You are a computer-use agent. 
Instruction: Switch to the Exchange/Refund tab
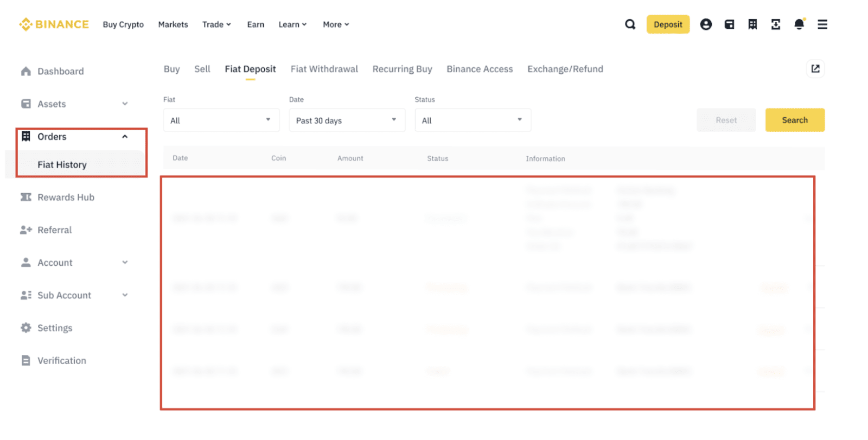565,69
